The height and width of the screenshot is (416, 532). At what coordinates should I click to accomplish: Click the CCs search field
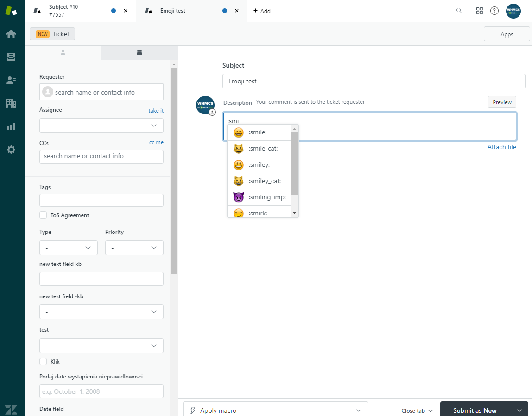click(x=101, y=156)
